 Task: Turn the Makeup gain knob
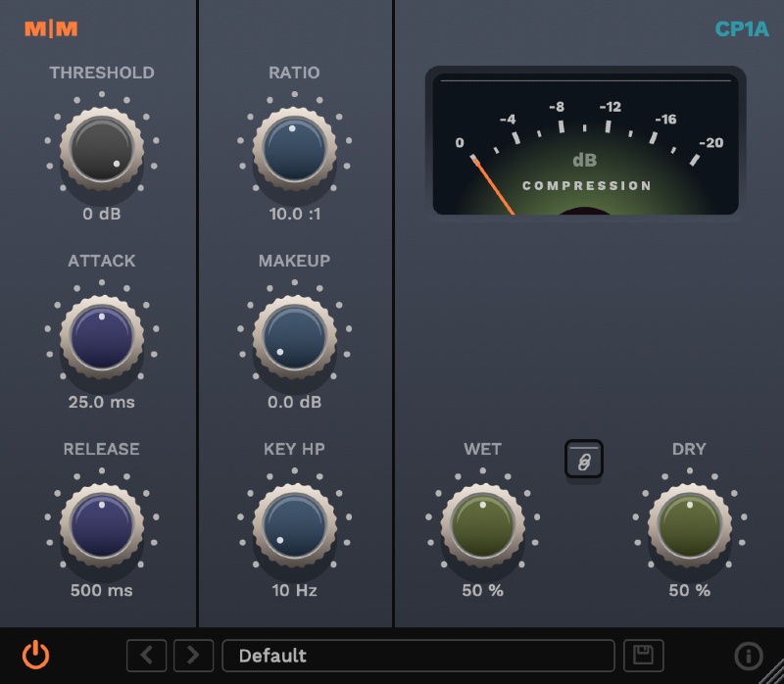(294, 335)
